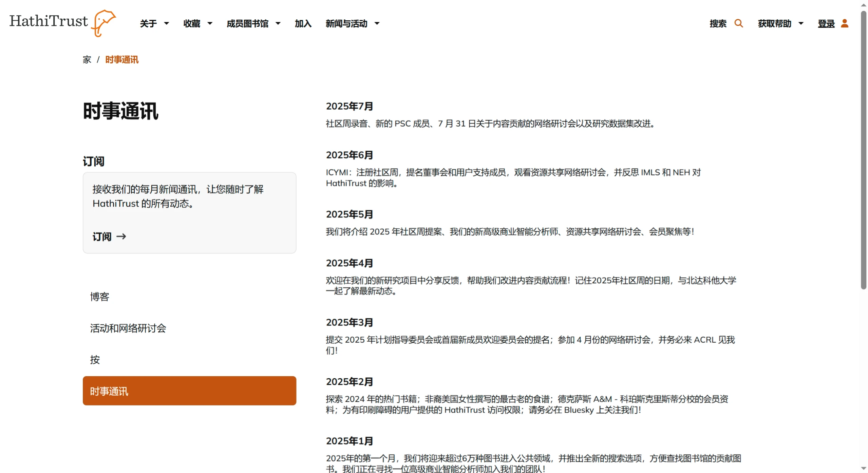Open the 2025年3月 newsletter
The height and width of the screenshot is (473, 868).
pyautogui.click(x=349, y=323)
